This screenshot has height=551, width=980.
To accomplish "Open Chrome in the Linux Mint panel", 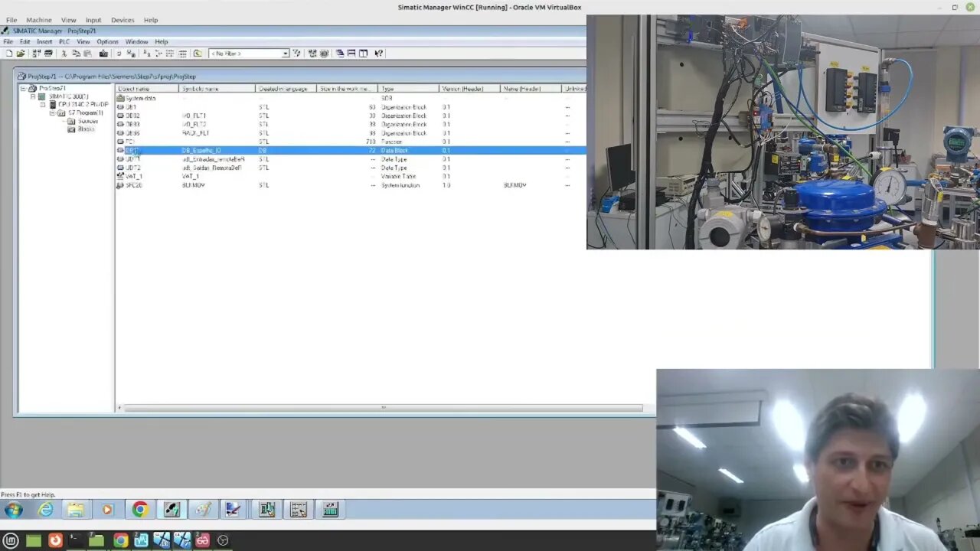I will pyautogui.click(x=120, y=540).
